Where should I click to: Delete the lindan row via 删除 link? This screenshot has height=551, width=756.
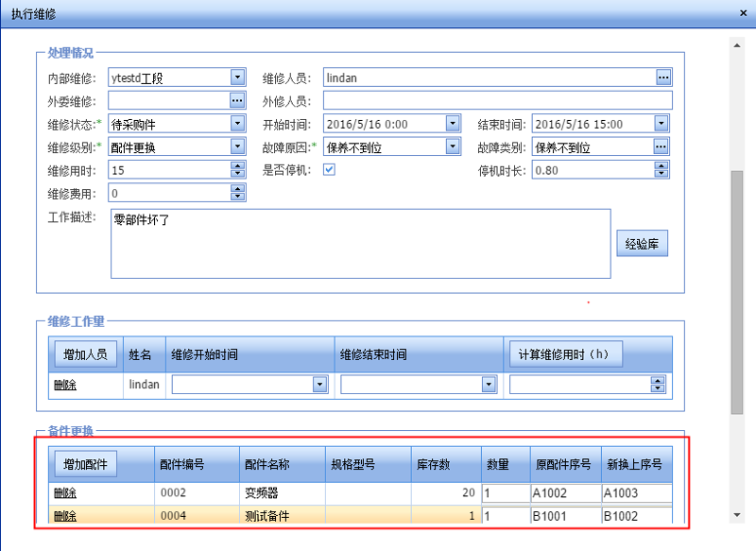click(x=65, y=385)
